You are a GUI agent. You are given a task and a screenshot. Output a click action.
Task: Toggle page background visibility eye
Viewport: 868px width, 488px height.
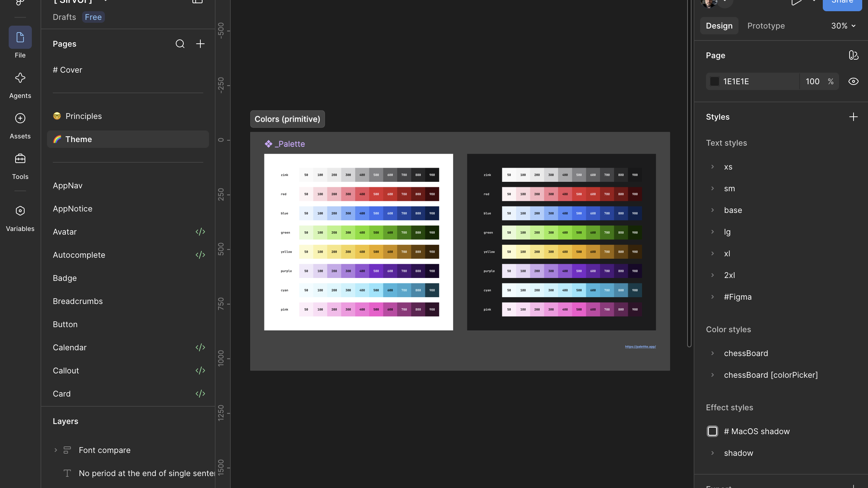coord(854,81)
